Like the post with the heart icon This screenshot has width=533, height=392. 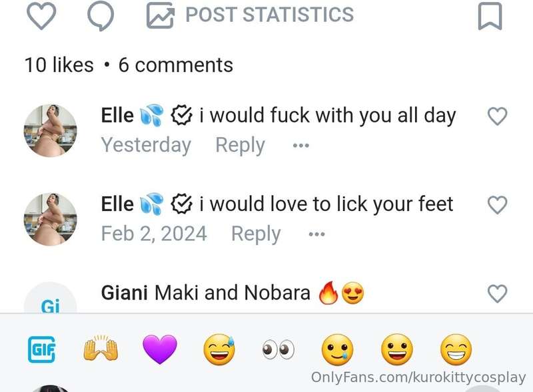tap(41, 15)
